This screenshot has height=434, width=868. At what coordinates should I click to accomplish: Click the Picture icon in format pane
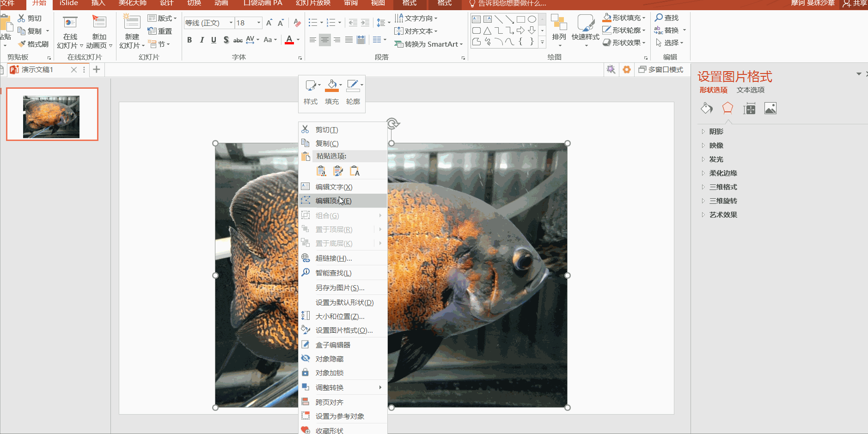[770, 109]
